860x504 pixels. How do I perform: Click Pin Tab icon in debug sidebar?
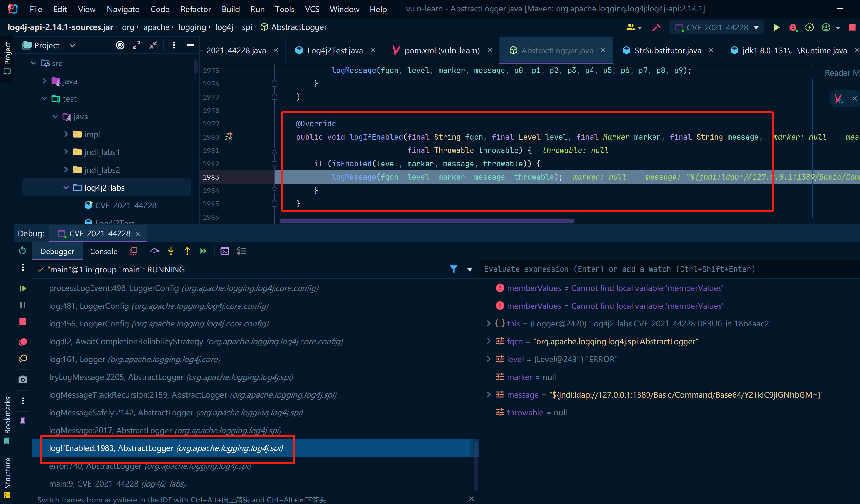[x=23, y=421]
